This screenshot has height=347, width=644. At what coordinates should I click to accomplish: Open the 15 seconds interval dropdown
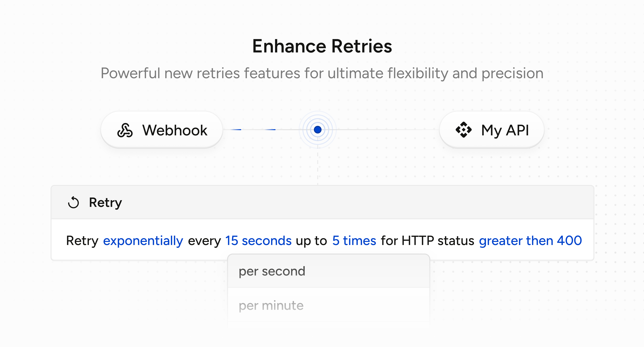tap(258, 241)
